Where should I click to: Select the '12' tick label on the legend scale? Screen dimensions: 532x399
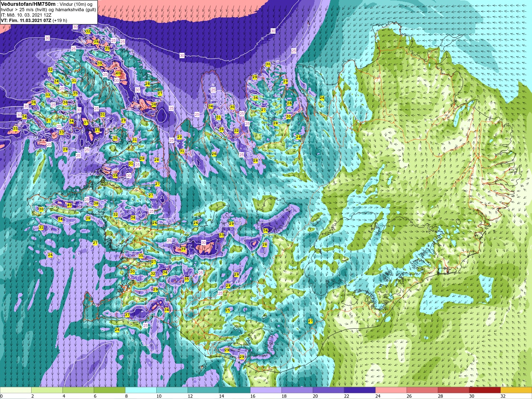190,396
